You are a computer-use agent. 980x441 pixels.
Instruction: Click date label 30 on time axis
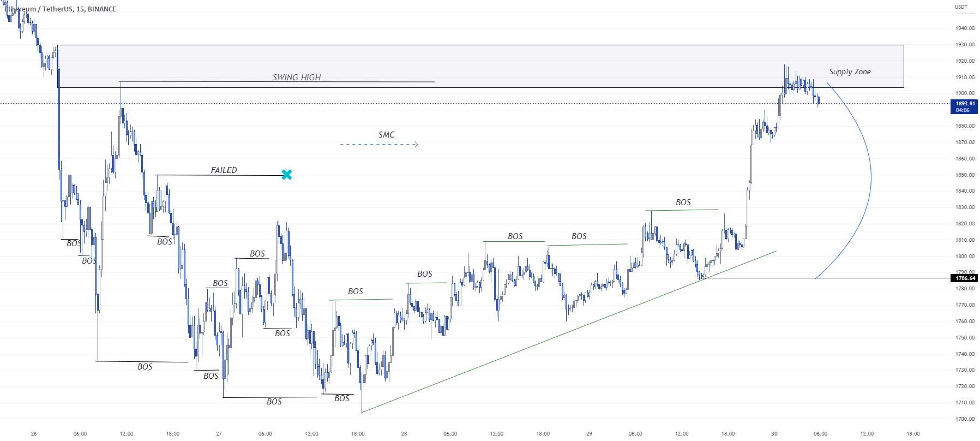(774, 434)
